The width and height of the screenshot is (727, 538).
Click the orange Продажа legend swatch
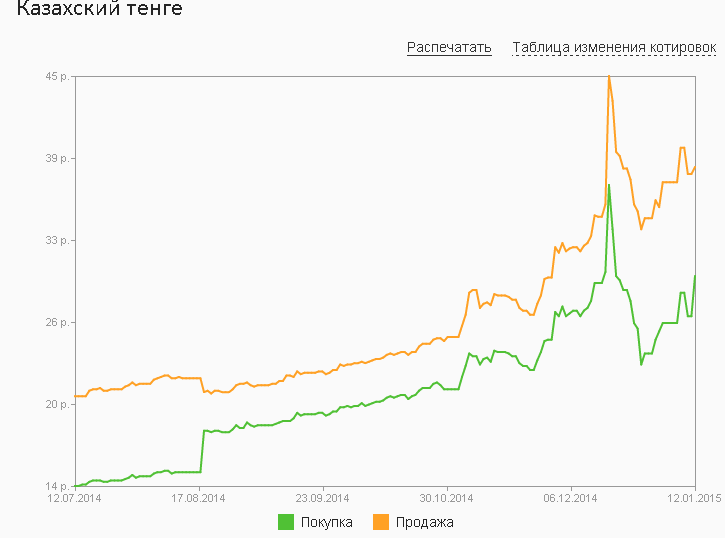click(381, 522)
